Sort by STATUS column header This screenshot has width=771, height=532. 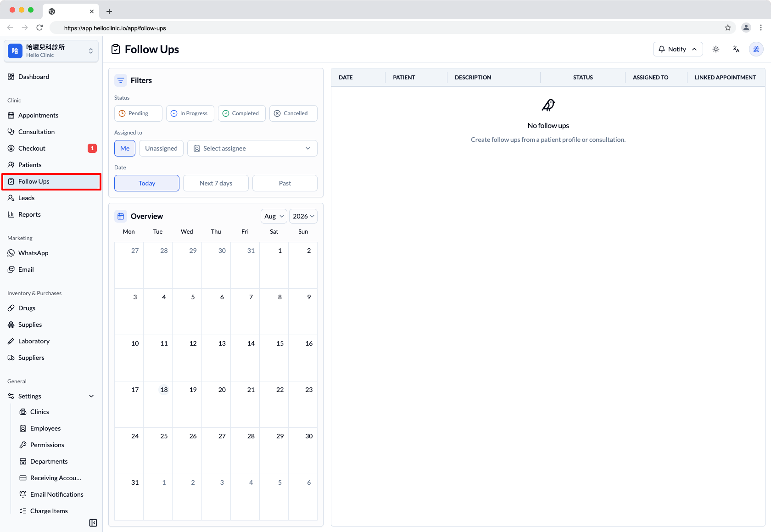(583, 78)
